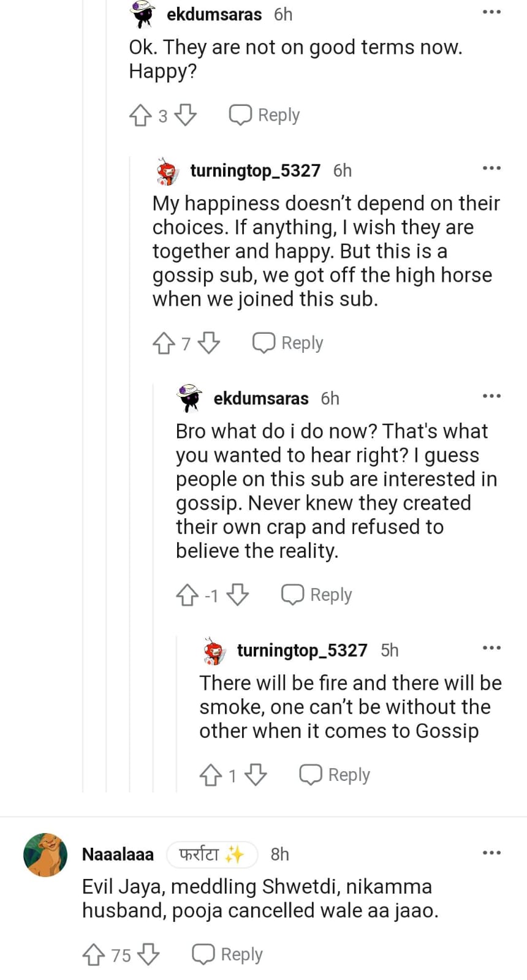
Task: Upvote the 'My happiness doesn't depend' comment
Action: pos(164,343)
